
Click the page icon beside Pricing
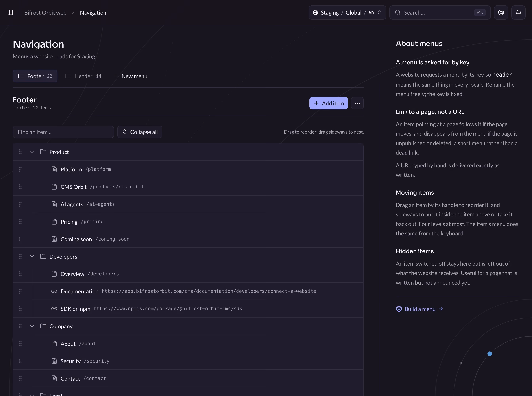tap(54, 222)
